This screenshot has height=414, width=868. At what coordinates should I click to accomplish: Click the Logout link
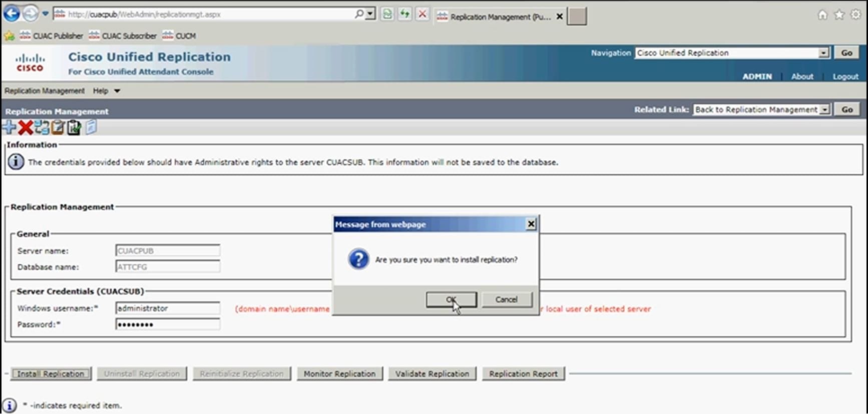845,77
